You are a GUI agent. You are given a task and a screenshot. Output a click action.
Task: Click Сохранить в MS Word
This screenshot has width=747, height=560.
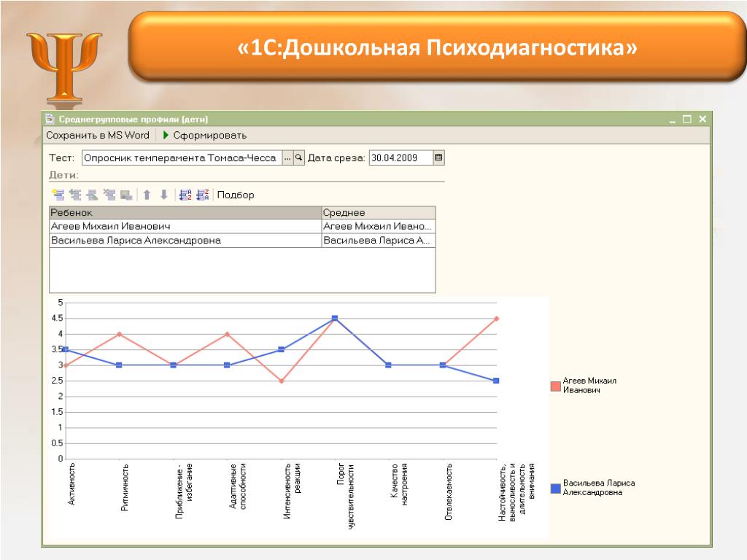tap(98, 135)
